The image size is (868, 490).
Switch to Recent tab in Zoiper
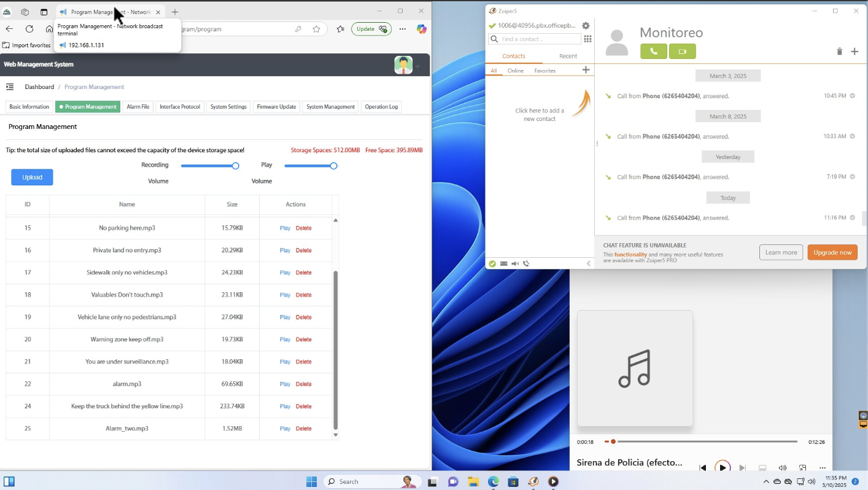(x=568, y=56)
